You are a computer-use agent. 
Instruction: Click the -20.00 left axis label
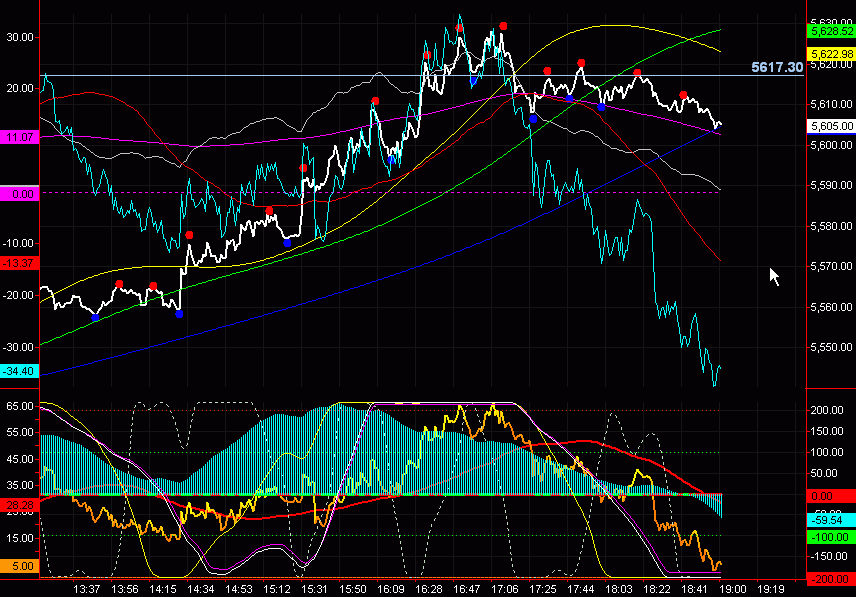click(18, 295)
